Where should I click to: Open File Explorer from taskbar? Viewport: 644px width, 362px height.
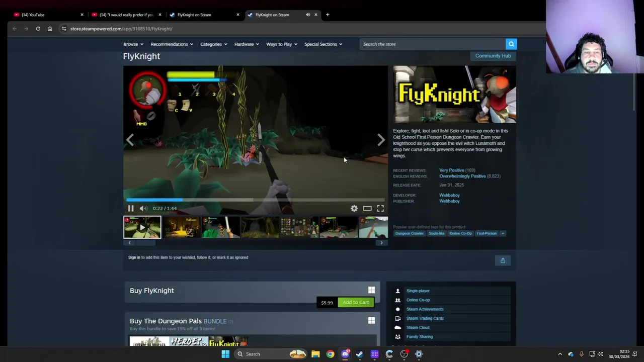pos(315,354)
